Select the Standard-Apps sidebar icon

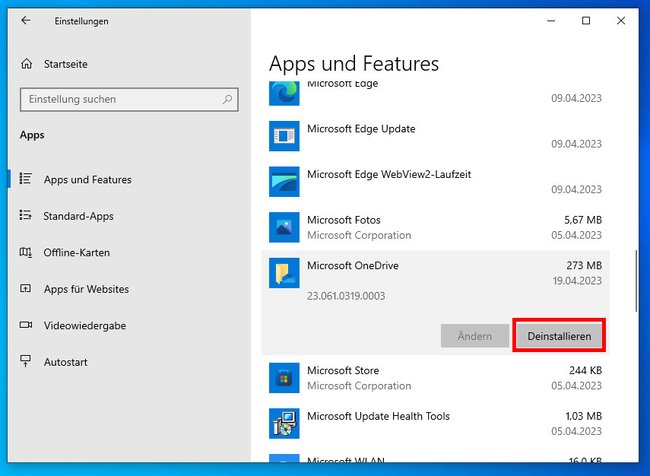[x=26, y=215]
